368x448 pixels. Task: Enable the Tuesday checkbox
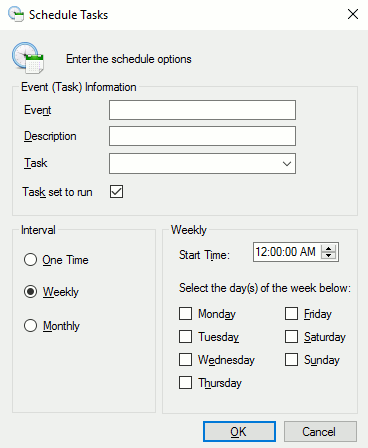point(185,336)
